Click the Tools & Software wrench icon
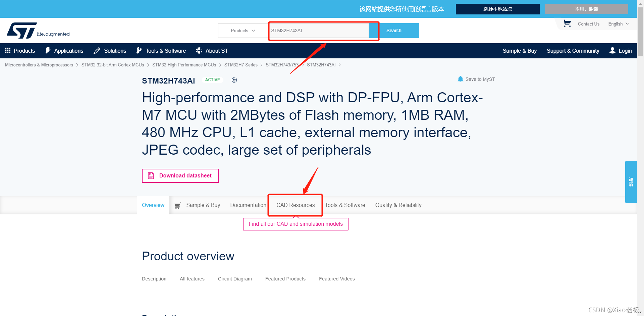This screenshot has width=644, height=316. (139, 51)
